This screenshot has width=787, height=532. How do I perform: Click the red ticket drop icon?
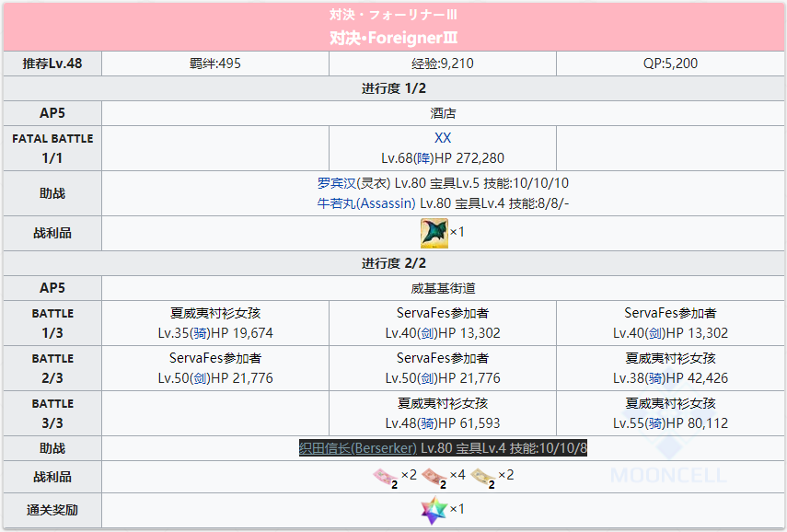(x=434, y=478)
